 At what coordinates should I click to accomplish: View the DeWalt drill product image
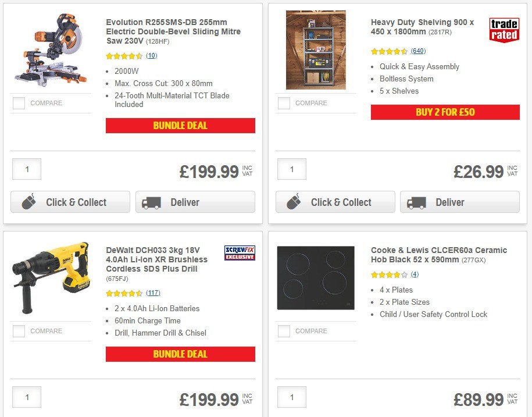51,277
